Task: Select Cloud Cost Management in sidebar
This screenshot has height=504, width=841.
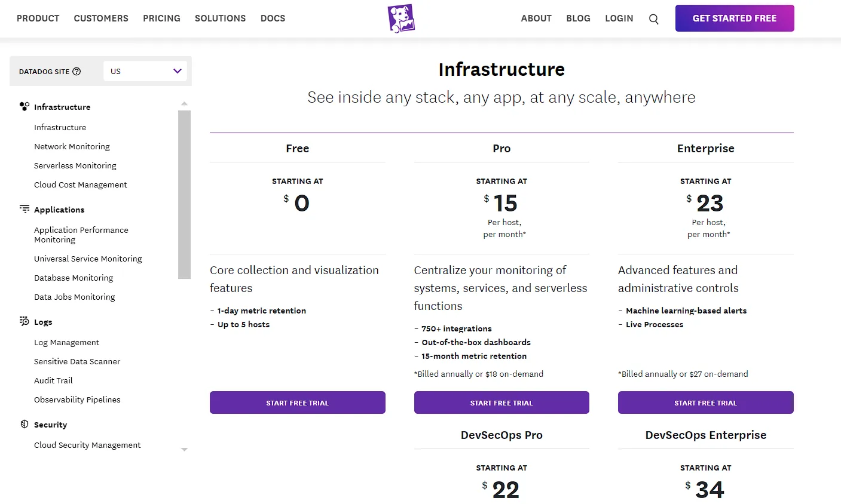Action: 81,185
